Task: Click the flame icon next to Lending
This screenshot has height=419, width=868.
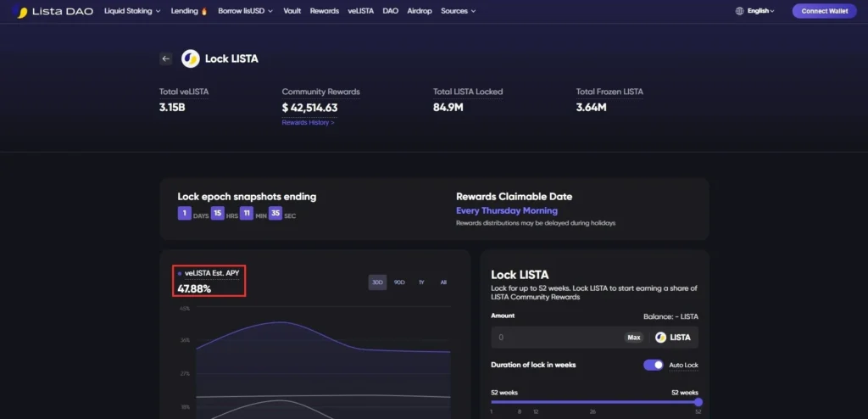Action: click(204, 11)
